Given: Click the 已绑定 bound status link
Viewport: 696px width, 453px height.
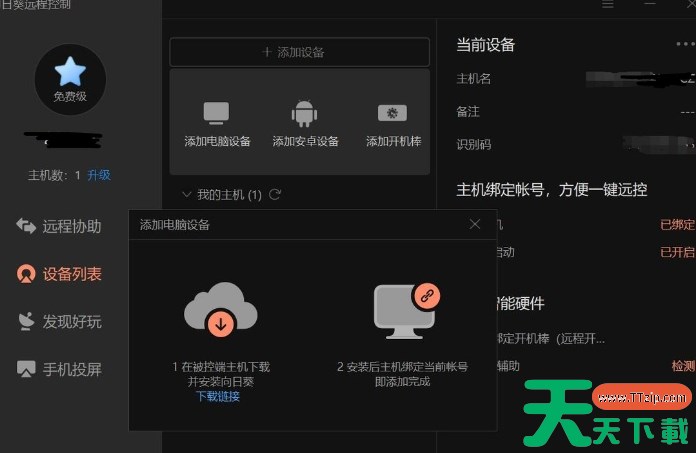Looking at the screenshot, I should pos(677,225).
